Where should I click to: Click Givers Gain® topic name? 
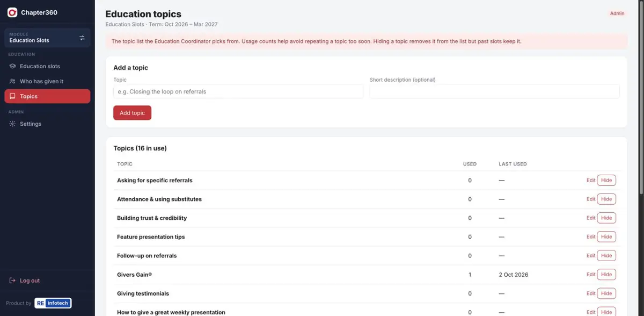pos(135,275)
